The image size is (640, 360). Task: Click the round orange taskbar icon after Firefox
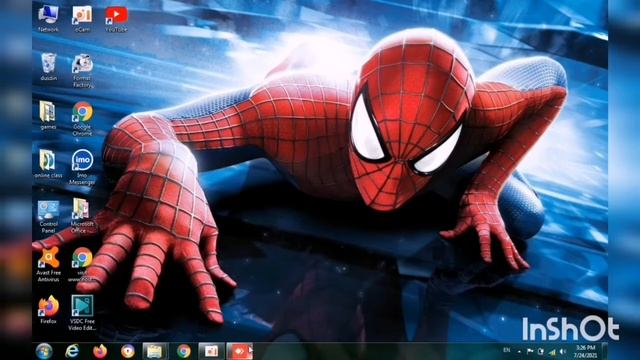pos(127,351)
